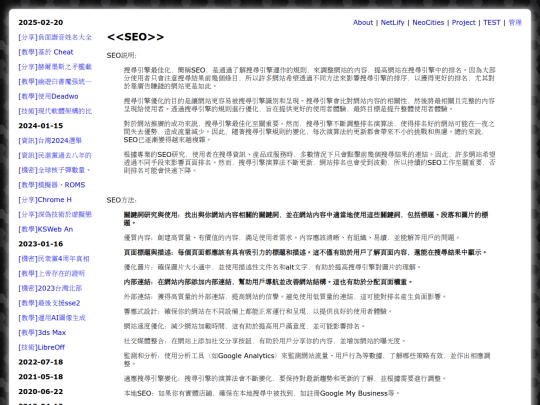Open the 管理 admin link

(515, 22)
